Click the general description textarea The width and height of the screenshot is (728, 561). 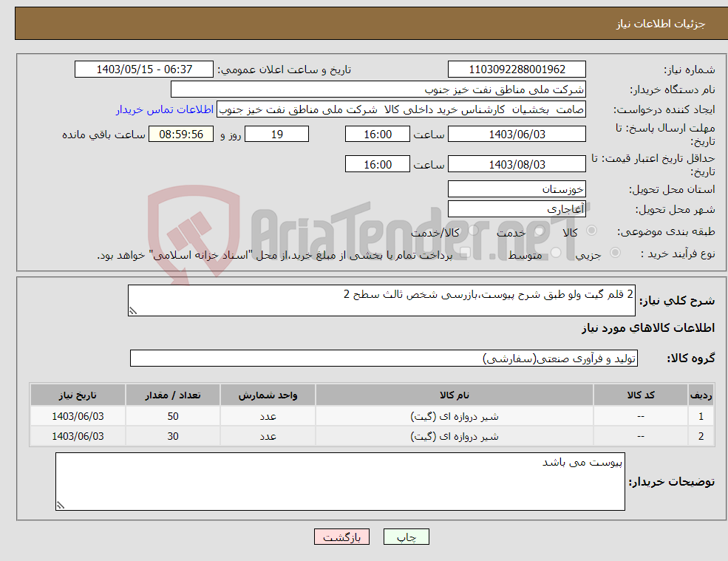coord(381,301)
